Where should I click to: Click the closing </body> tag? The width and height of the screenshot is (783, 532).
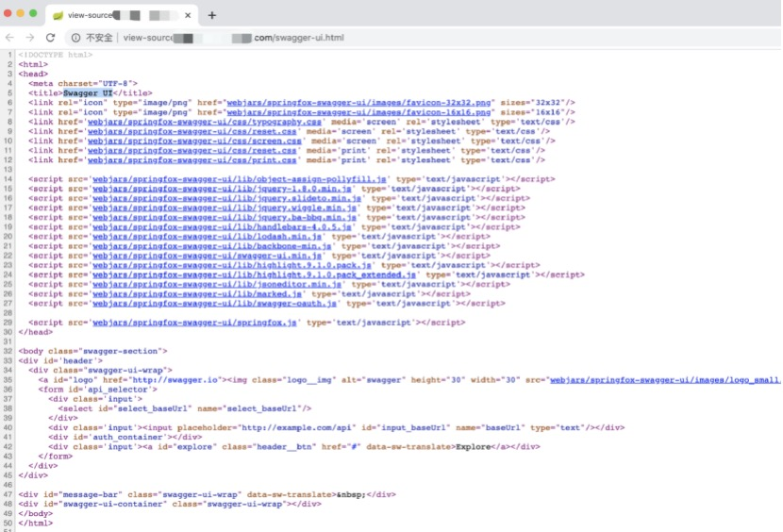click(x=36, y=513)
